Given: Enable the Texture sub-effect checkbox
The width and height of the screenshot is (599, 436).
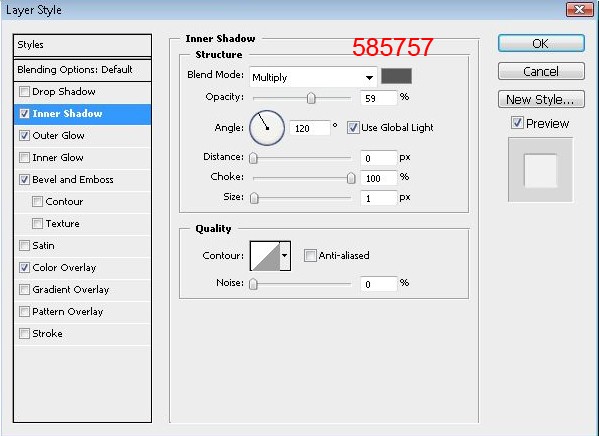Looking at the screenshot, I should coord(37,224).
